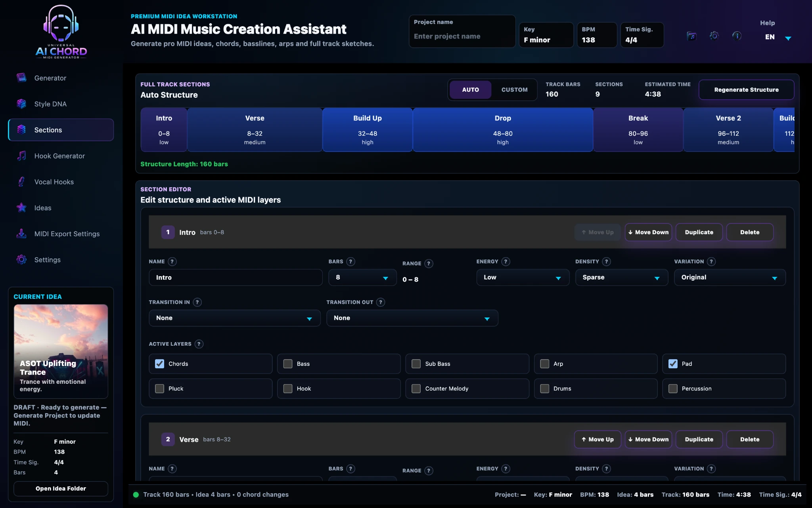
Task: Click Move Down for Intro section
Action: click(648, 232)
